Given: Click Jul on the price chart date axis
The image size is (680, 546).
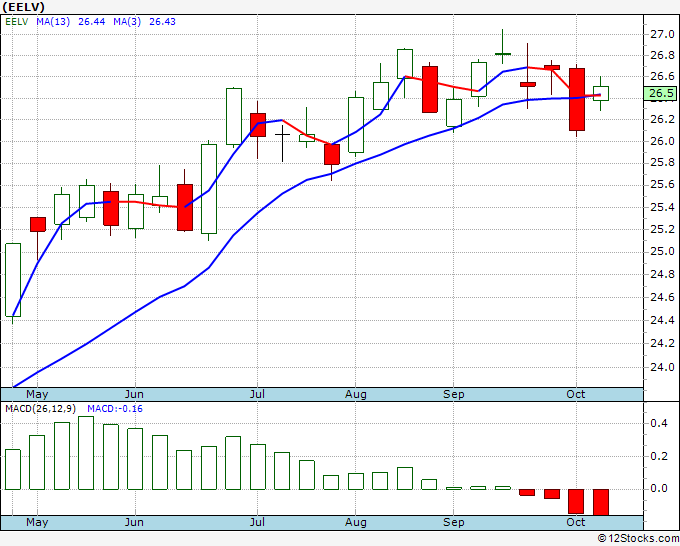Looking at the screenshot, I should (x=257, y=395).
